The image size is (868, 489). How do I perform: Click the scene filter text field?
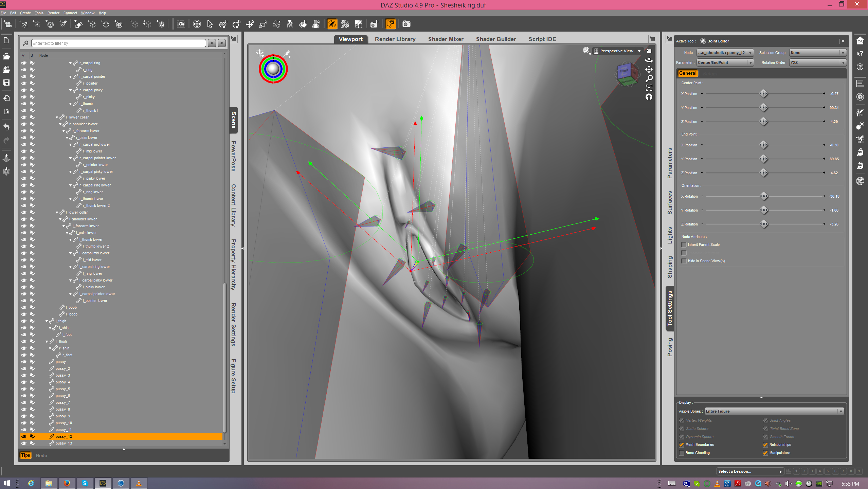coord(118,43)
